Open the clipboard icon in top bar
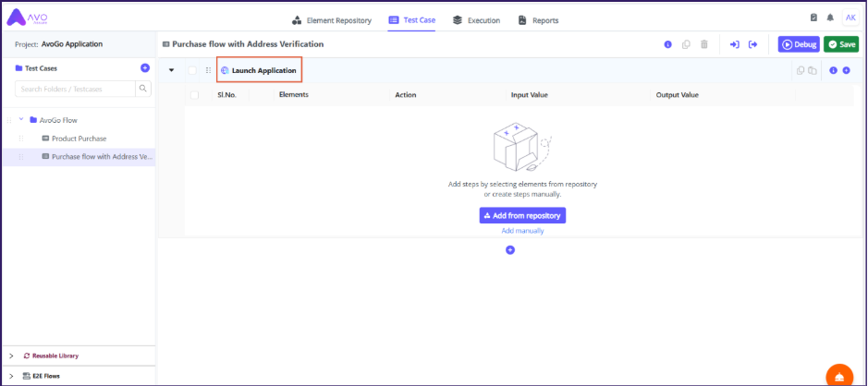Screen dimensions: 868x386 point(813,18)
